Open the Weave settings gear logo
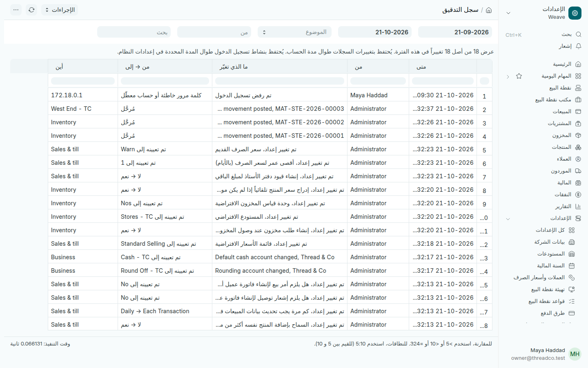The image size is (588, 368). (x=575, y=13)
